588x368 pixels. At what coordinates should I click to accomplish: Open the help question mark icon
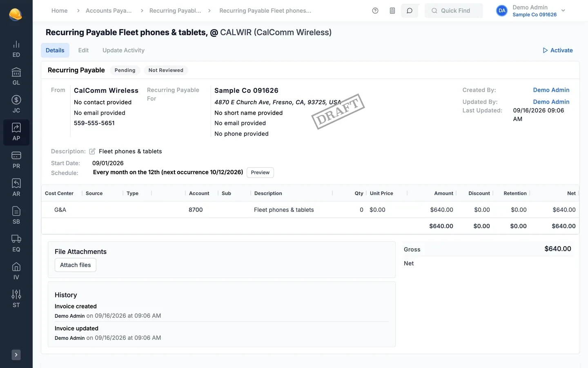coord(375,11)
